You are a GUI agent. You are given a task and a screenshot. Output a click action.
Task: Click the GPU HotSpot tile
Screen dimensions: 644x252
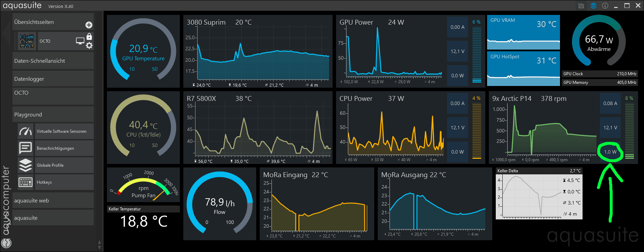[x=524, y=69]
